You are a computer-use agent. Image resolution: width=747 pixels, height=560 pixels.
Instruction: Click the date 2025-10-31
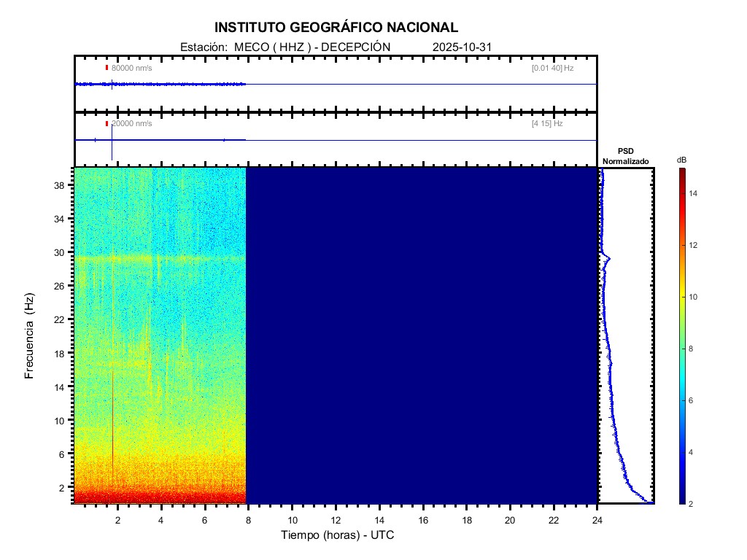[463, 47]
